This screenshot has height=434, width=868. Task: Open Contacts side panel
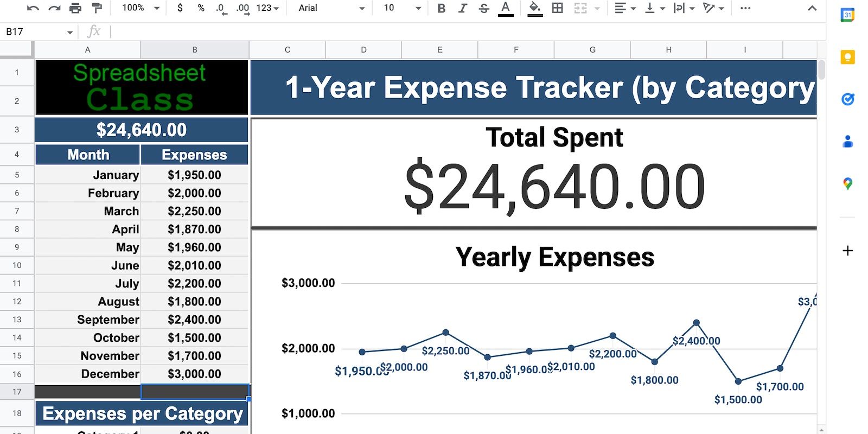(847, 142)
